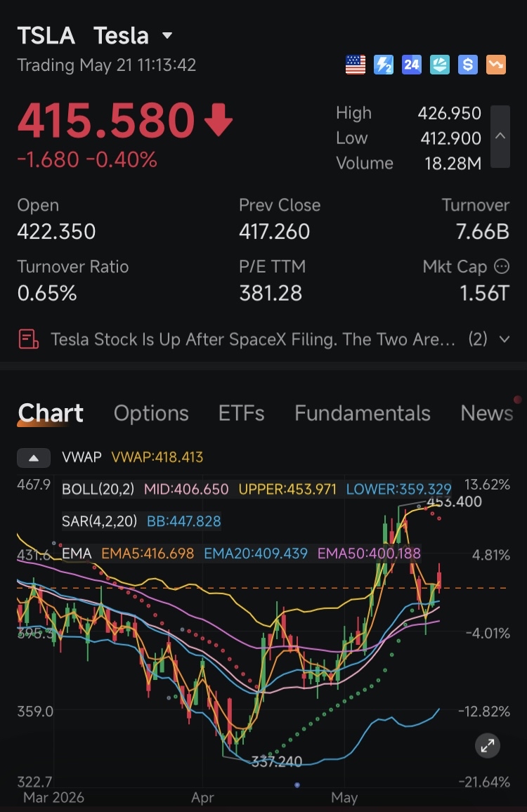527x812 pixels.
Task: Read the Tesla SpaceX filing headline
Action: click(x=253, y=339)
